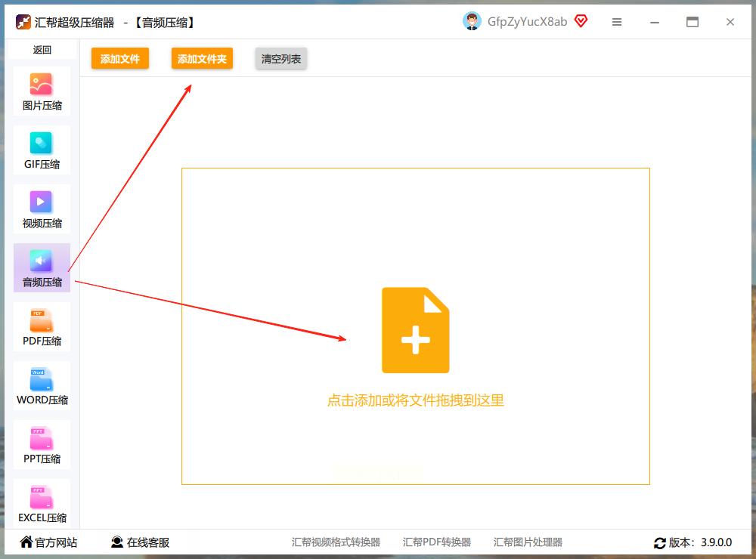Click the user avatar picture
Viewport: 756px width, 559px height.
coord(472,21)
